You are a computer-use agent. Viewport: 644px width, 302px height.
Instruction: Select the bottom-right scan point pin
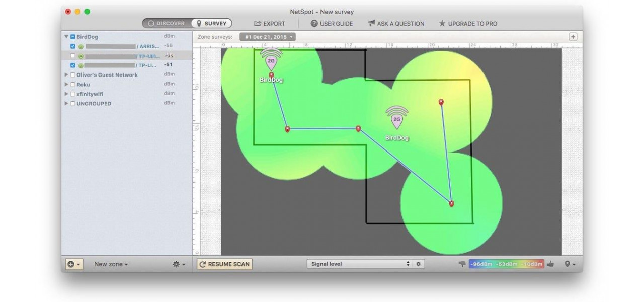click(x=451, y=204)
